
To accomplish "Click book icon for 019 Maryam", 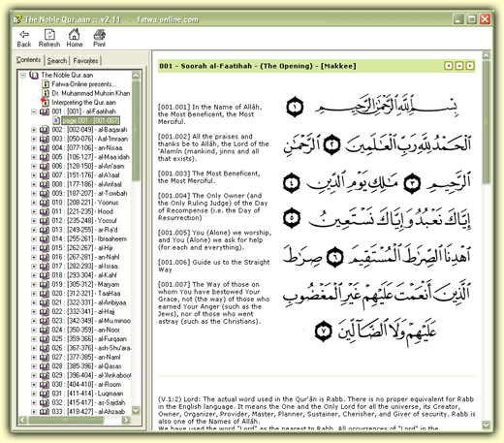I will [x=45, y=284].
